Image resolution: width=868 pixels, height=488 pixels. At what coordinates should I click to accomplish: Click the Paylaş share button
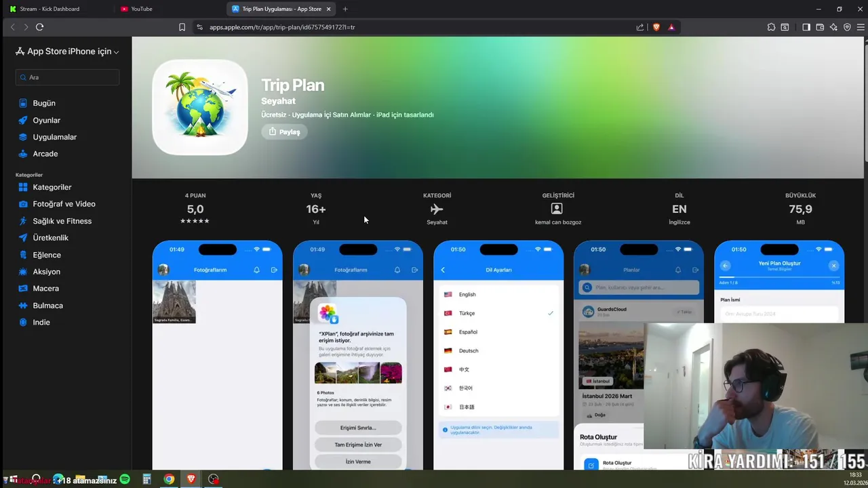284,131
